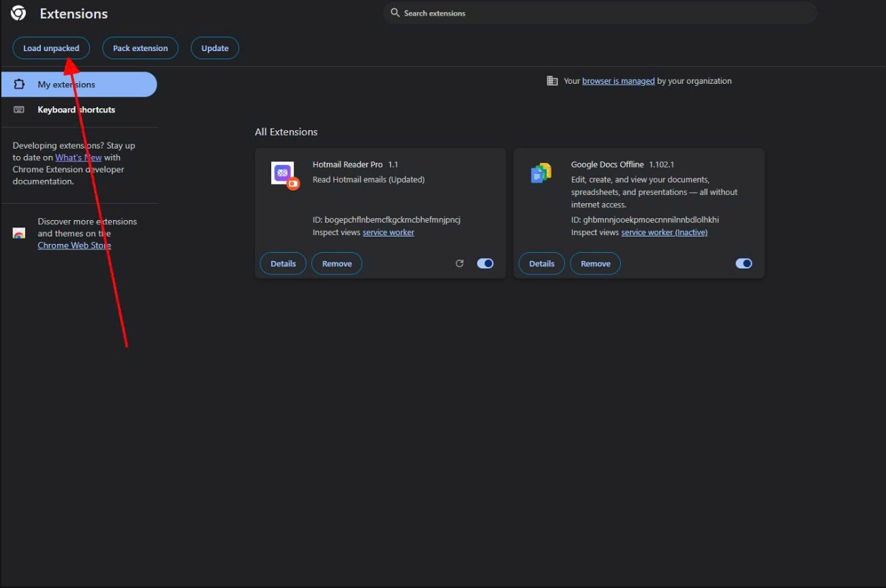Disable the Hotmail Reader Pro extension toggle

[x=485, y=263]
